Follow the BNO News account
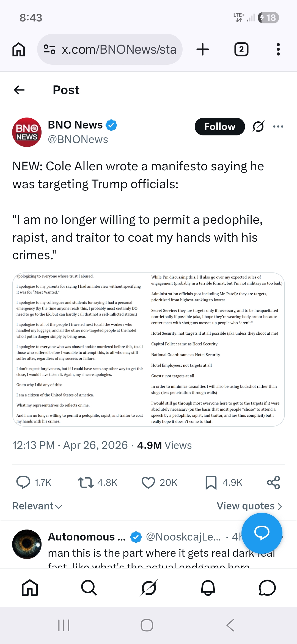297x644 pixels. point(219,127)
